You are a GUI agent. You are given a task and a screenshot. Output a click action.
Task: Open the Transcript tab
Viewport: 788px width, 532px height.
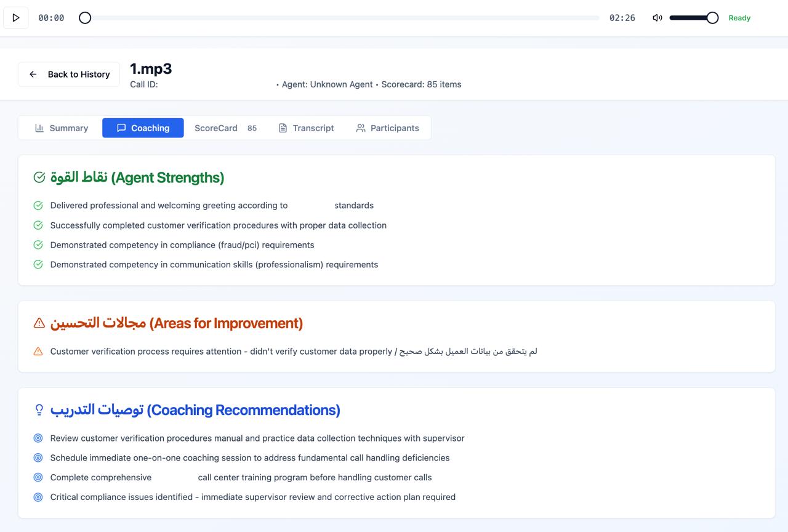306,128
